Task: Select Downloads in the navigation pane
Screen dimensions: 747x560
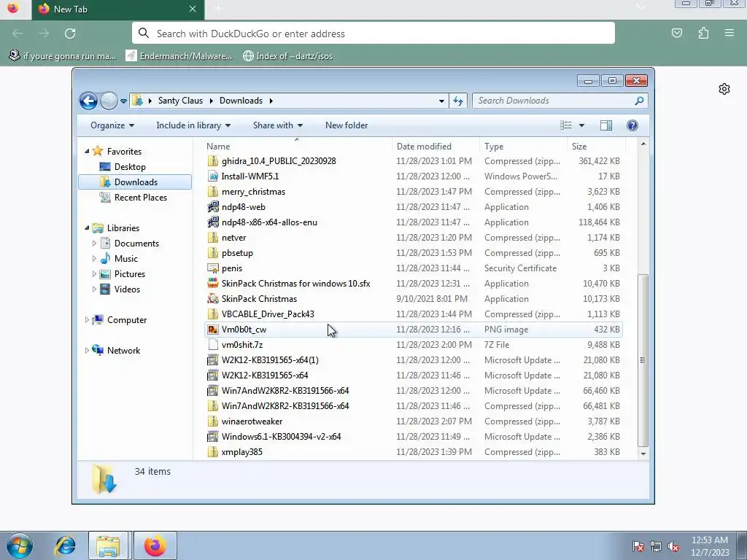Action: (135, 182)
